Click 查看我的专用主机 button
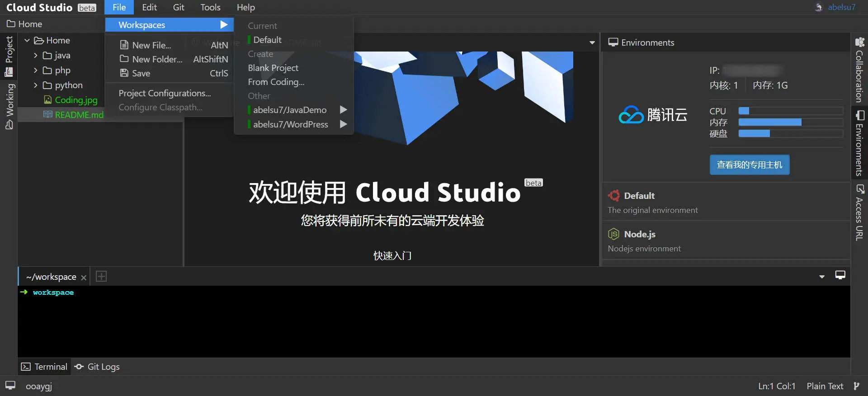 point(750,165)
